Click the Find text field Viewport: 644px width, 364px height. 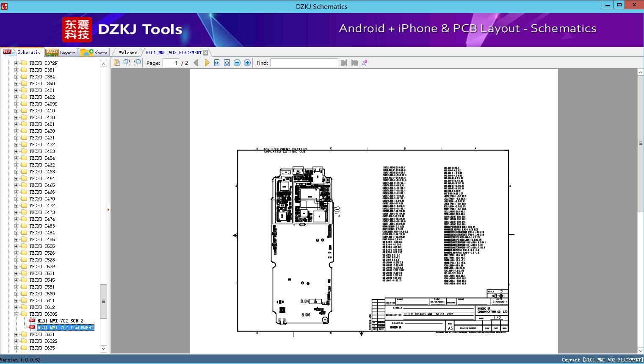pos(304,63)
